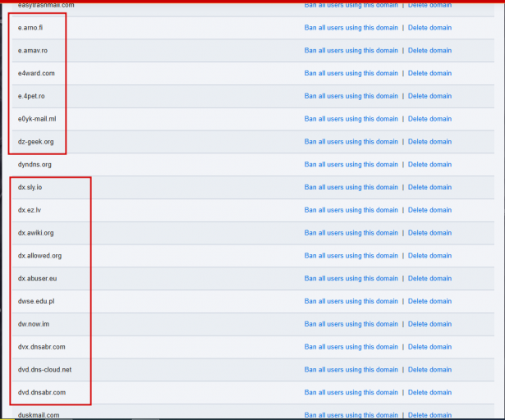Screen dimensions: 505x420
Task: Delete domain dvd.dnsabr.com
Action: pos(429,393)
